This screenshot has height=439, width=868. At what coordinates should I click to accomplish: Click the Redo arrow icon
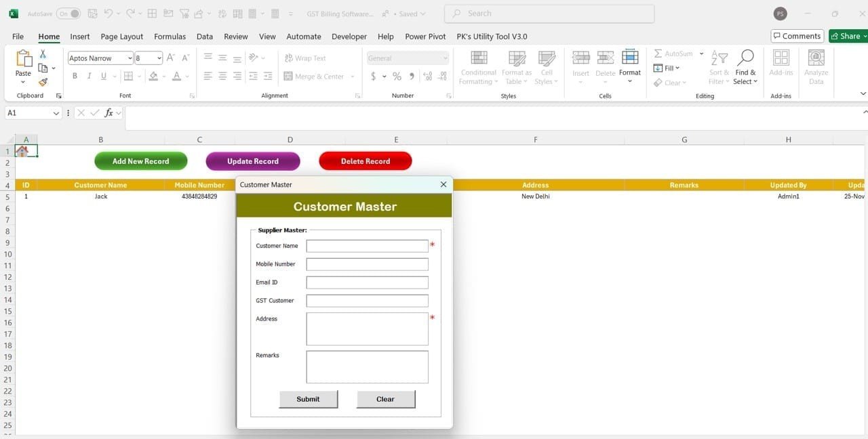(131, 14)
